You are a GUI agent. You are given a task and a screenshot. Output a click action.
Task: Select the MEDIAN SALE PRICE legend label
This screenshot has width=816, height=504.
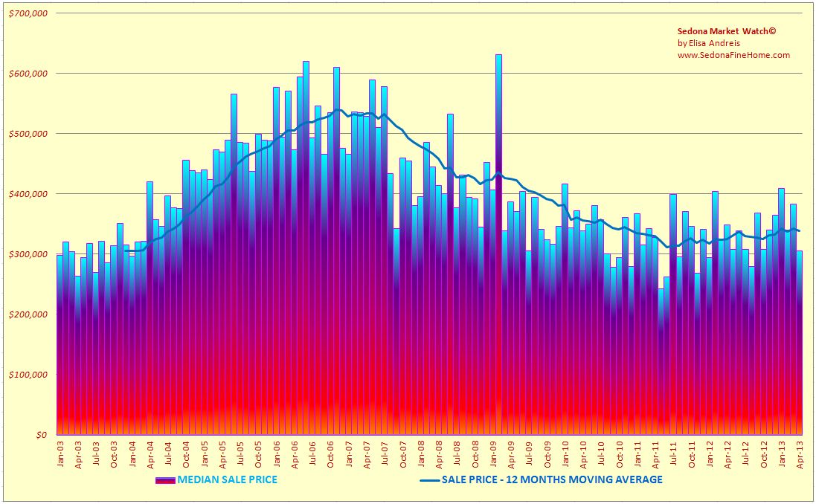point(228,479)
